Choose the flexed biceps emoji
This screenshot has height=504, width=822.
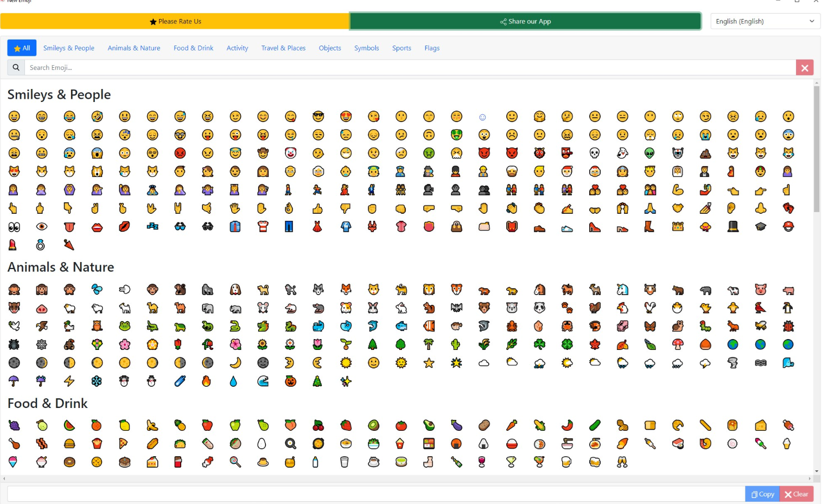pos(678,190)
